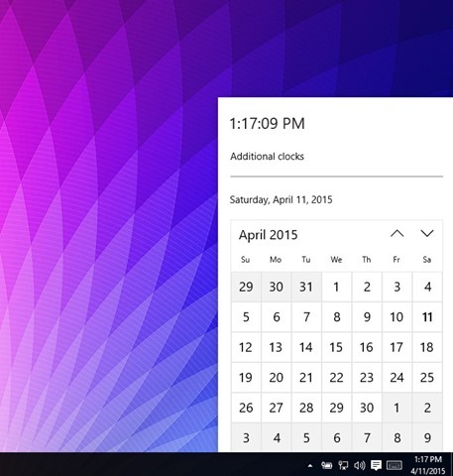Open the network connection tray icon

point(343,465)
